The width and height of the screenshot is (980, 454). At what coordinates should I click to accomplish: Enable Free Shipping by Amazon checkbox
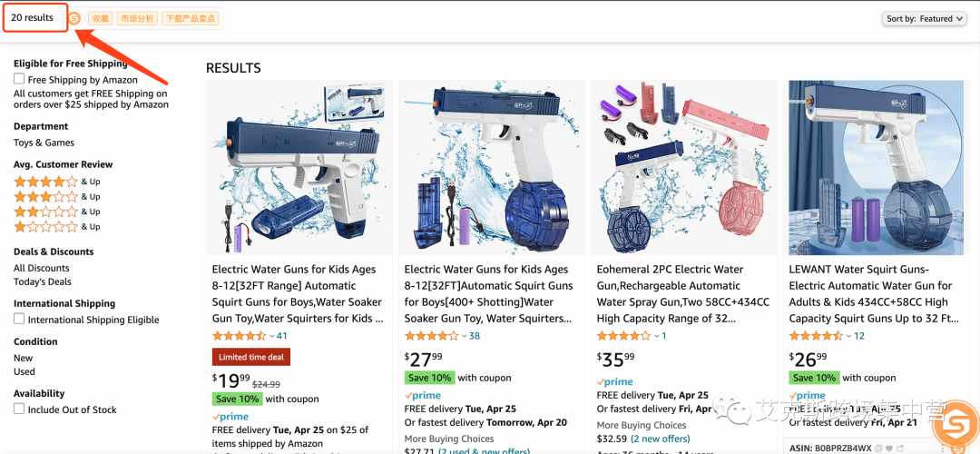click(19, 79)
